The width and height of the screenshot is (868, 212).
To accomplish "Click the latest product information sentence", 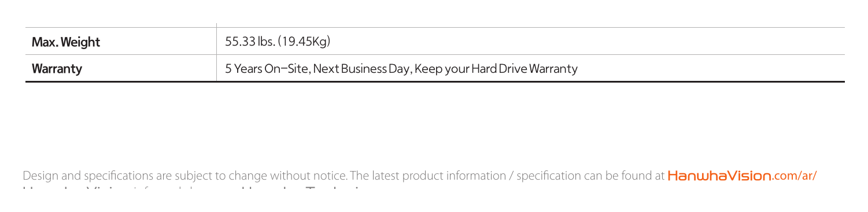I will (x=507, y=175).
